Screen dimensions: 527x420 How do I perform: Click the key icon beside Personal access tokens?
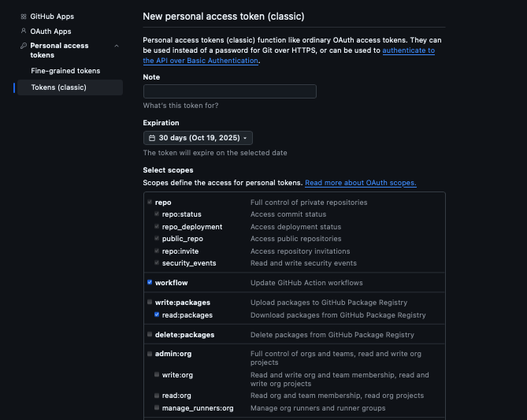coord(23,46)
